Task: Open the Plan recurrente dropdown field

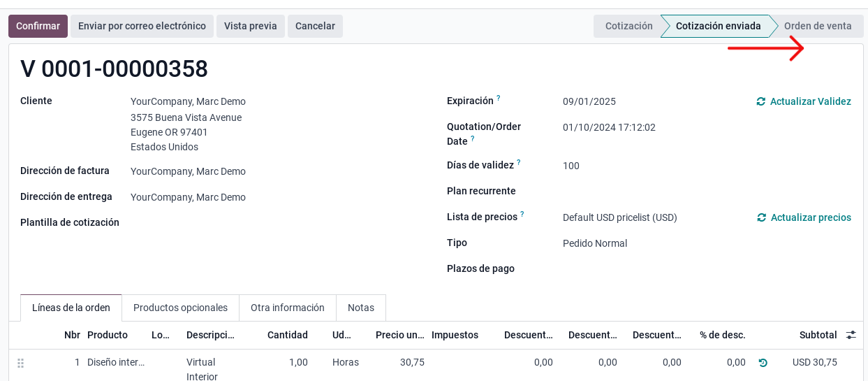Action: point(649,192)
